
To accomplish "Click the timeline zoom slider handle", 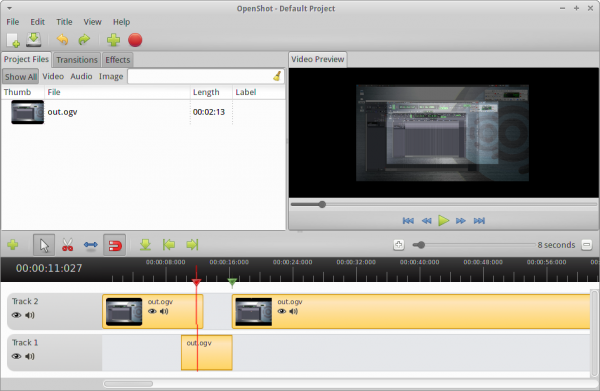I will [421, 245].
